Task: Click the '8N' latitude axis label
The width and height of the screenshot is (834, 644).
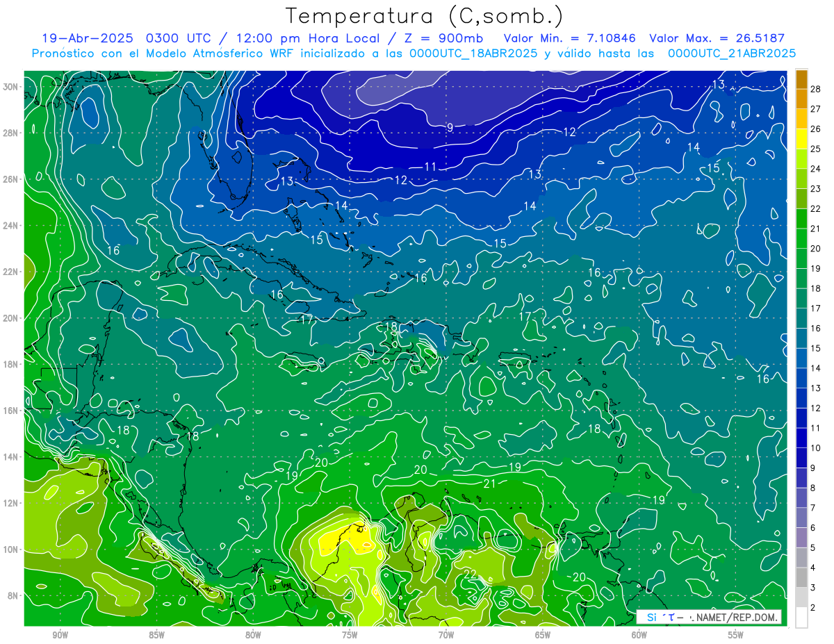Action: [14, 595]
